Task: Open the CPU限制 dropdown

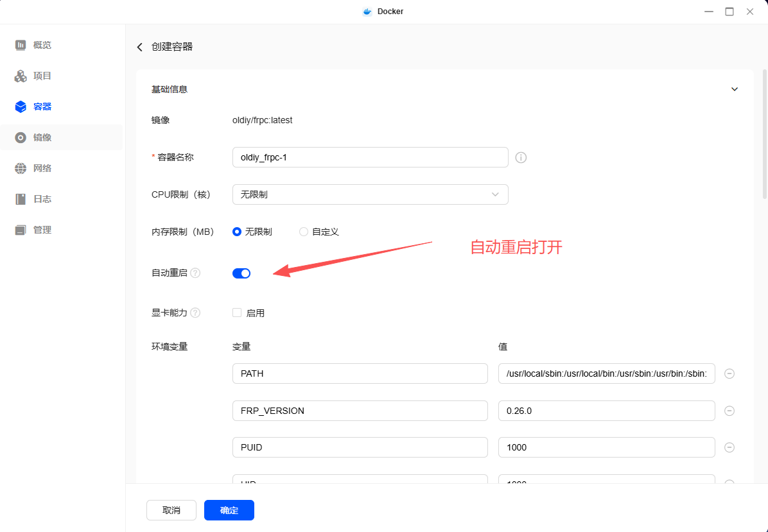Action: (370, 194)
